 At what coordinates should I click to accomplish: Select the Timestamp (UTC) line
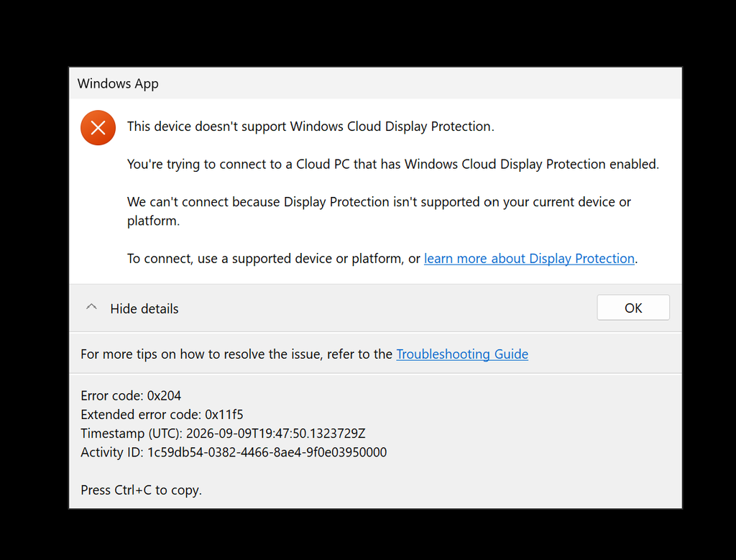(x=223, y=433)
